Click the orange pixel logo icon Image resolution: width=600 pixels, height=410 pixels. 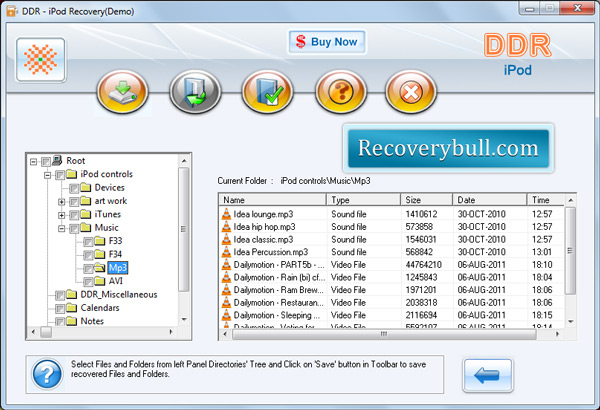[x=41, y=60]
